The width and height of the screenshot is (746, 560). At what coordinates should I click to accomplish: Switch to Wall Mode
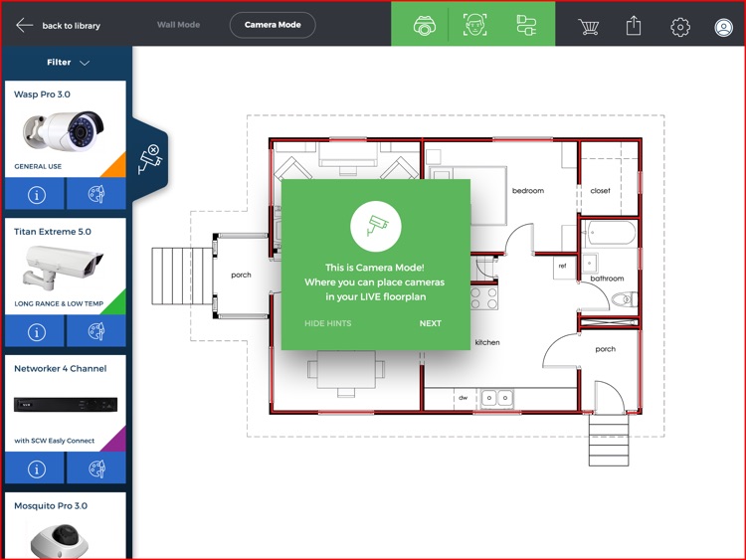click(178, 25)
